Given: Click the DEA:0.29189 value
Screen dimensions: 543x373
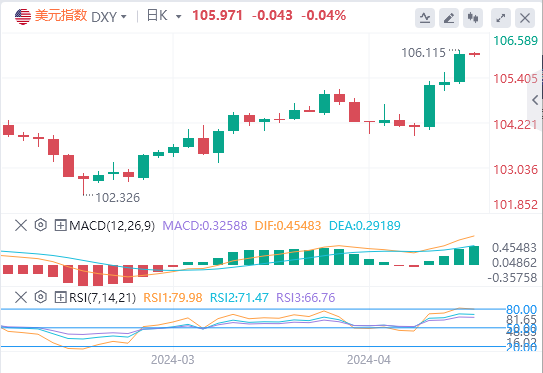Looking at the screenshot, I should pyautogui.click(x=365, y=226).
